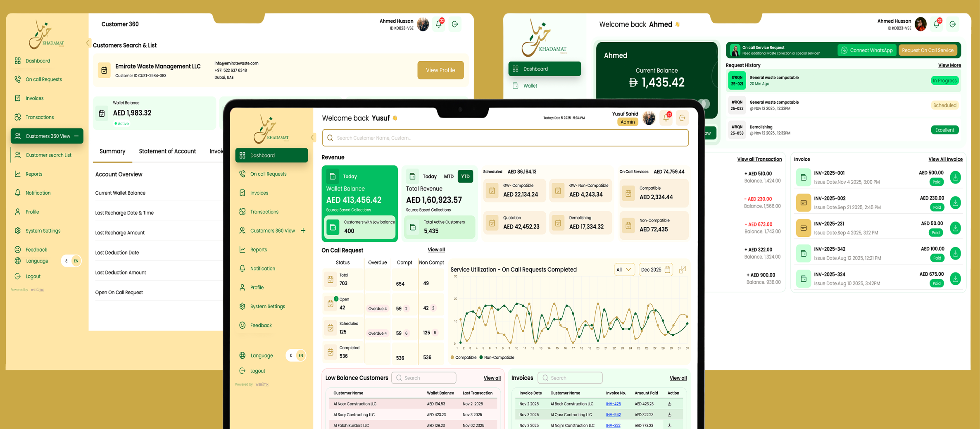Click the View Profile button for Emirate Waste Management
This screenshot has height=429, width=980.
pyautogui.click(x=440, y=70)
